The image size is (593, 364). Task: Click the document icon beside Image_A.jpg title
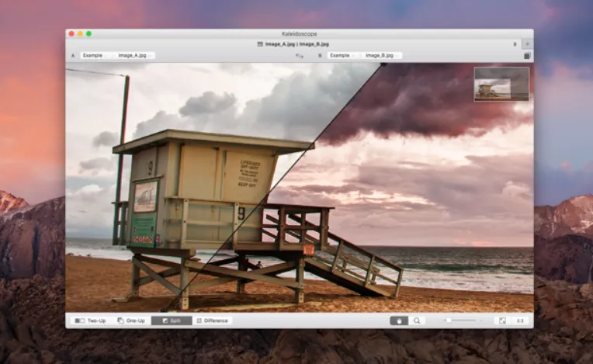point(260,44)
